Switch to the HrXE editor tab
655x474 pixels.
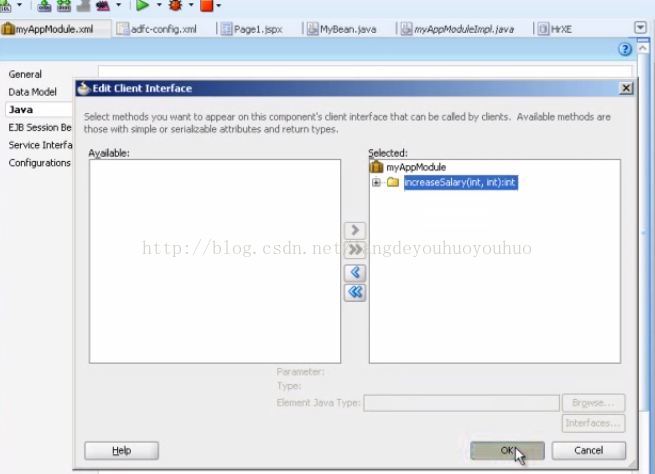coord(555,29)
